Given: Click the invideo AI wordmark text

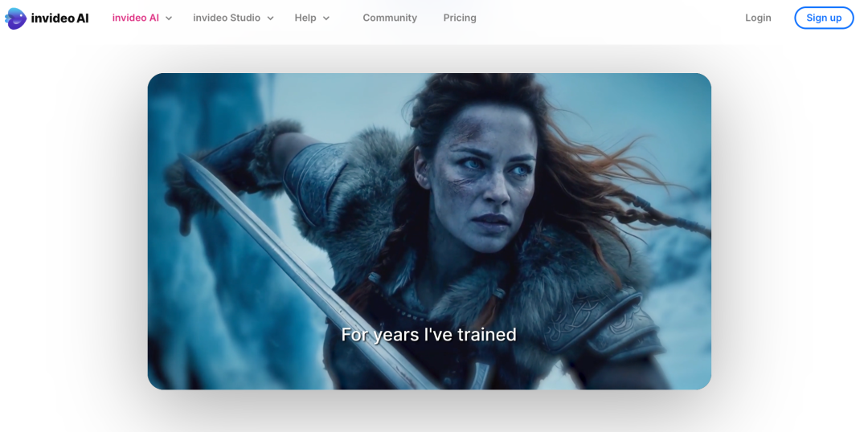Looking at the screenshot, I should [59, 18].
